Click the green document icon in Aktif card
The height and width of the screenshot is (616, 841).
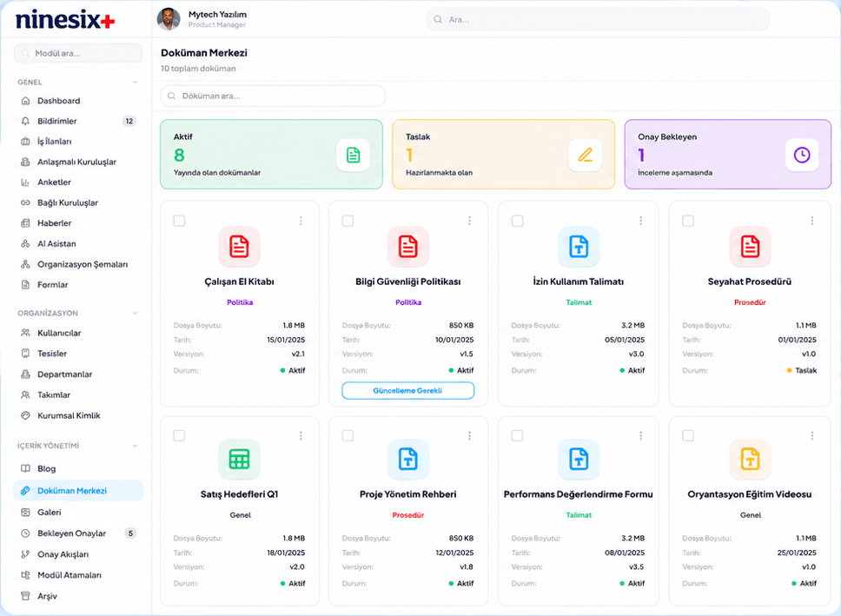pyautogui.click(x=354, y=155)
